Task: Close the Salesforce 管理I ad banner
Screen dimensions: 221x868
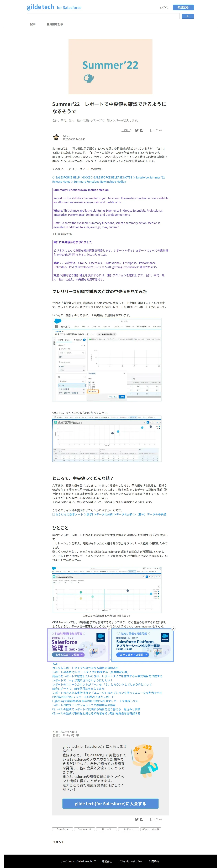Action: [109, 629]
